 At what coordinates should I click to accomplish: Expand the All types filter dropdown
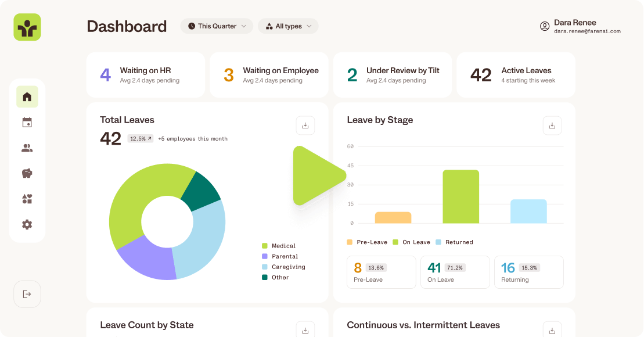[288, 26]
